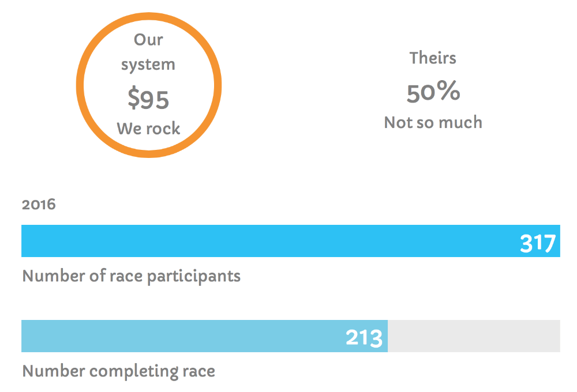Click the dollar sign in $95
Image resolution: width=577 pixels, height=392 pixels.
tap(133, 99)
